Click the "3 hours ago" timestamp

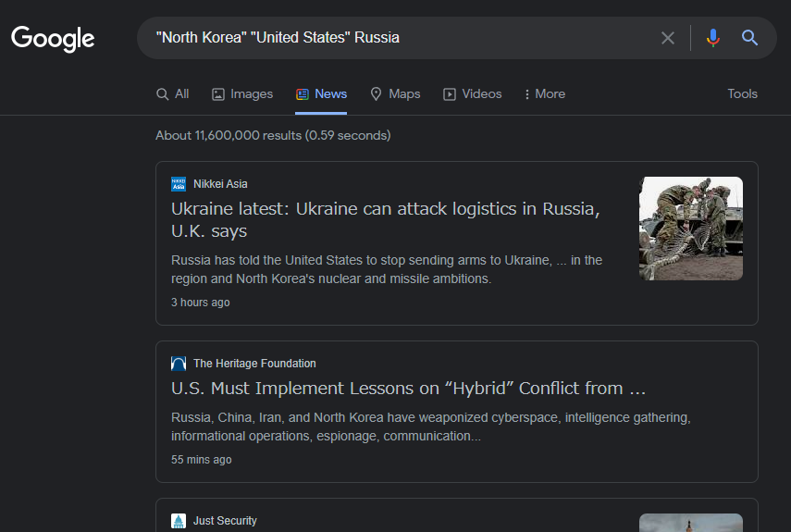pos(200,303)
